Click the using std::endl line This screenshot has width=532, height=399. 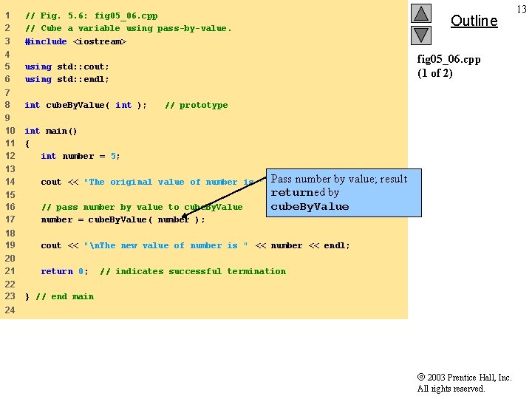pos(66,79)
